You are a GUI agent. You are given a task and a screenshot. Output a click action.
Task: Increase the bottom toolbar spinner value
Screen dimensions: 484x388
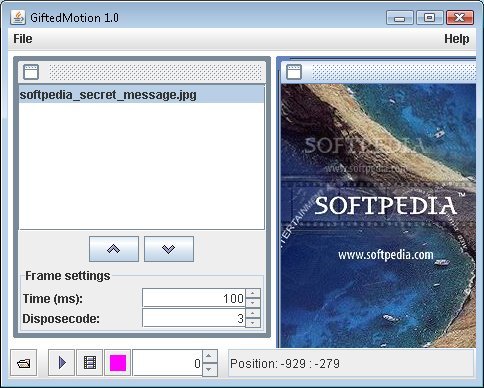210,356
